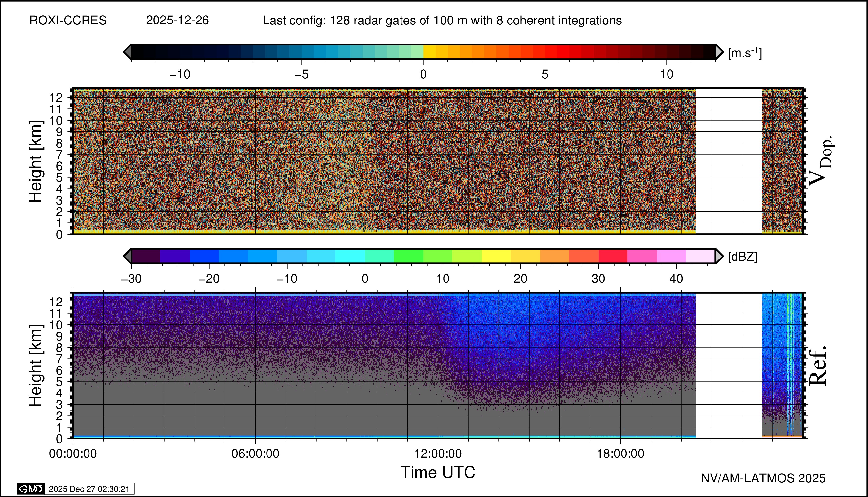Click the left arrow of dBZ colorbar
Viewport: 868px width, 497px height.
127,256
